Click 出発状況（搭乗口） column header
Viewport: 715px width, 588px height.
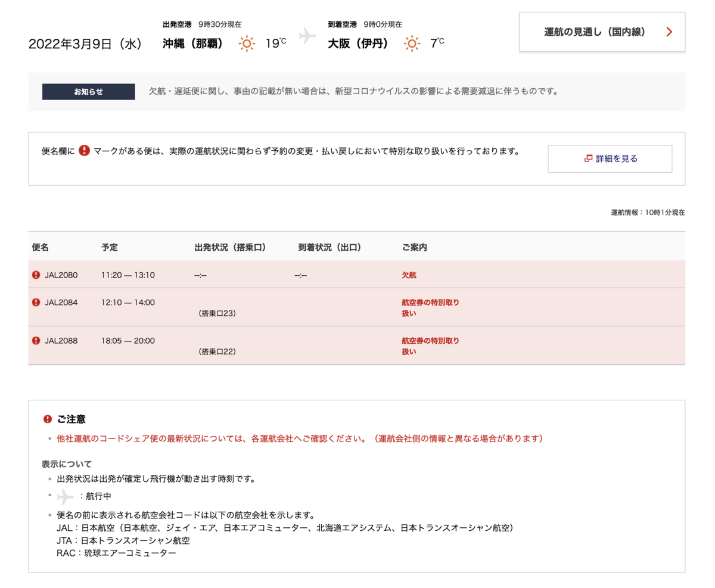[x=230, y=247]
